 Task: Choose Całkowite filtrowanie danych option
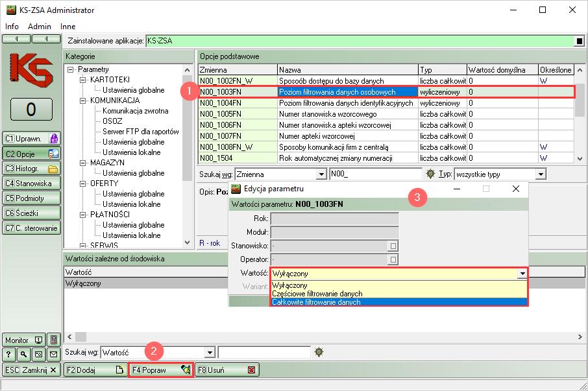(x=398, y=302)
